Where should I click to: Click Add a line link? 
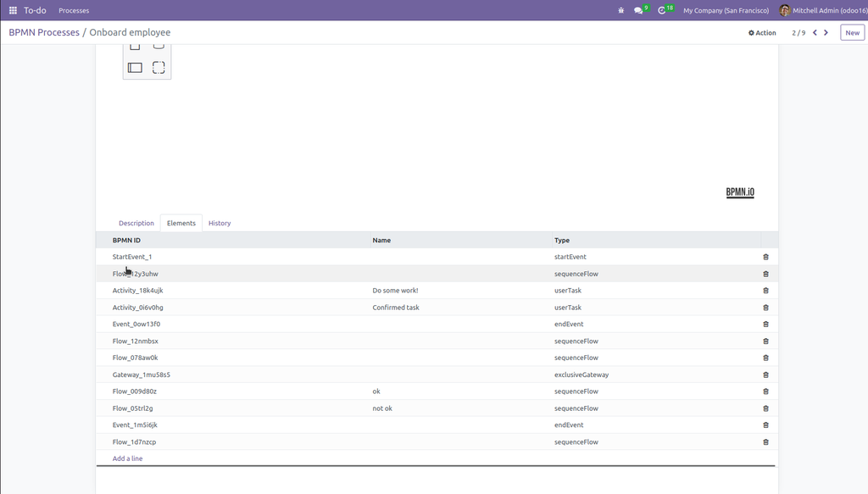point(127,458)
